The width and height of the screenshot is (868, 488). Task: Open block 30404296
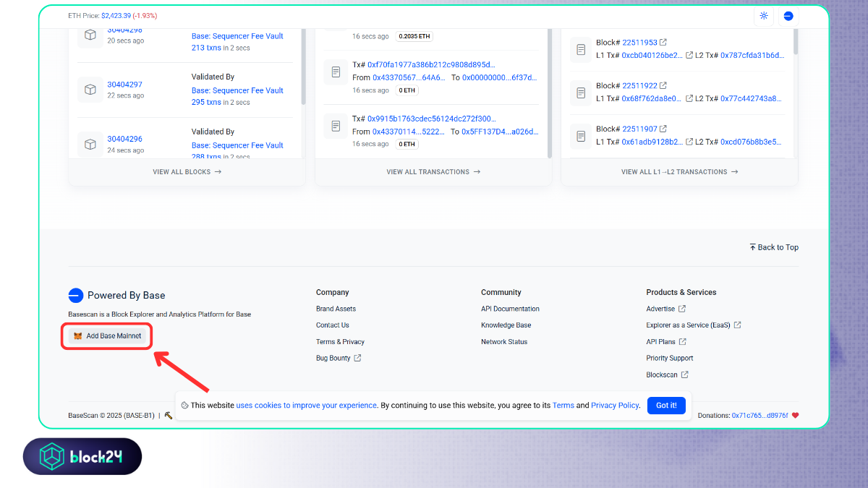tap(125, 139)
